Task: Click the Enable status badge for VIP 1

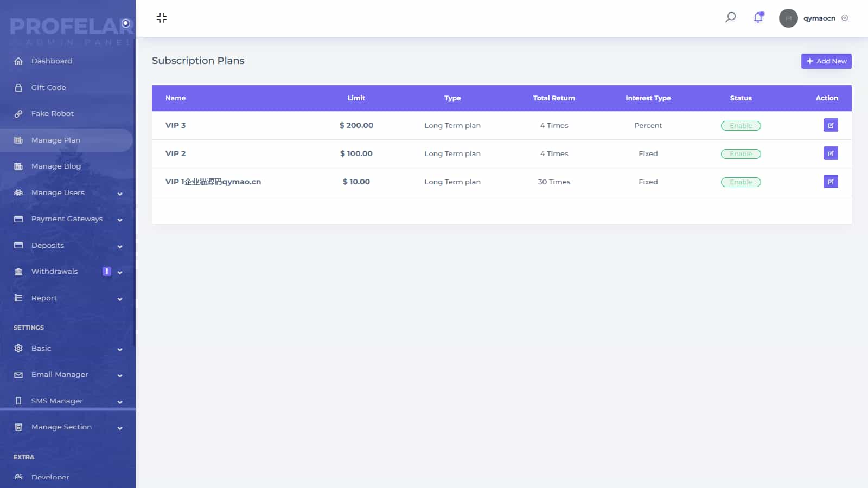Action: coord(741,182)
